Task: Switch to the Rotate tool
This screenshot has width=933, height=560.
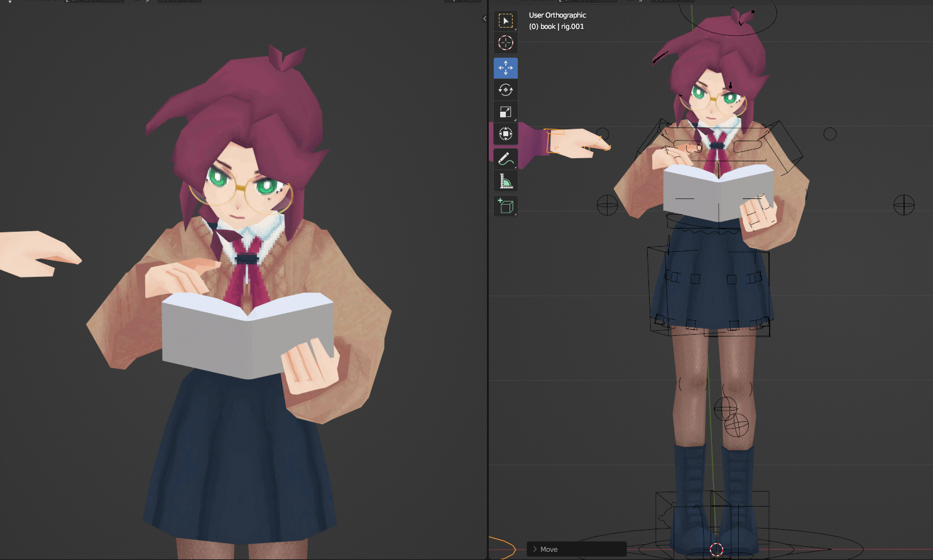Action: tap(506, 90)
